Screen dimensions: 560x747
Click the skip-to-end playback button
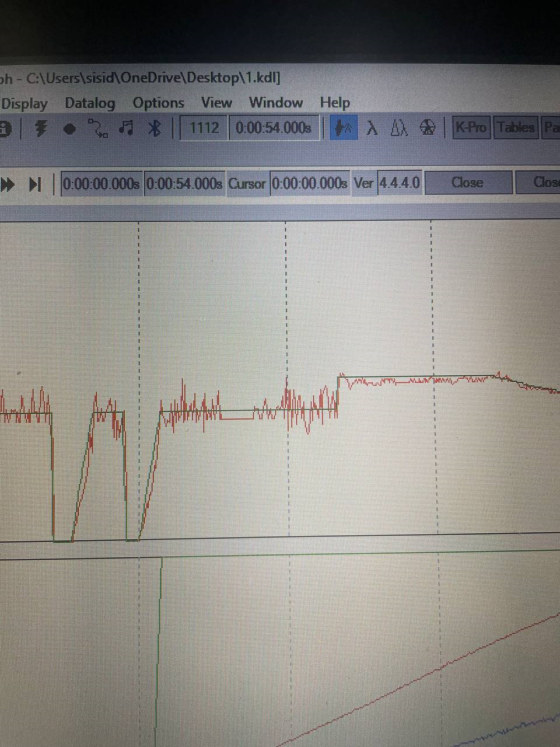pos(35,184)
